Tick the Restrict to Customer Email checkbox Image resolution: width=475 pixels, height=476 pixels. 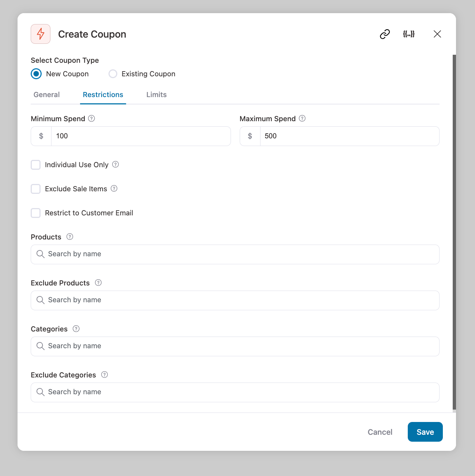[x=36, y=213]
